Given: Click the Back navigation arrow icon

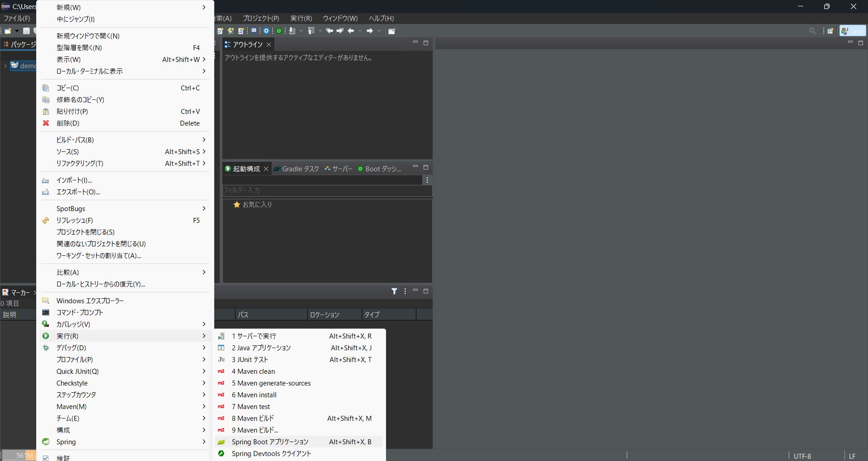Looking at the screenshot, I should [351, 31].
